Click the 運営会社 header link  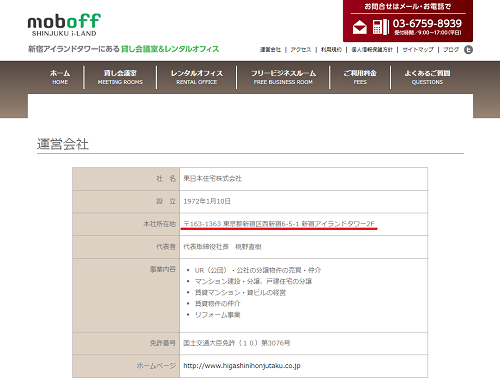(270, 50)
